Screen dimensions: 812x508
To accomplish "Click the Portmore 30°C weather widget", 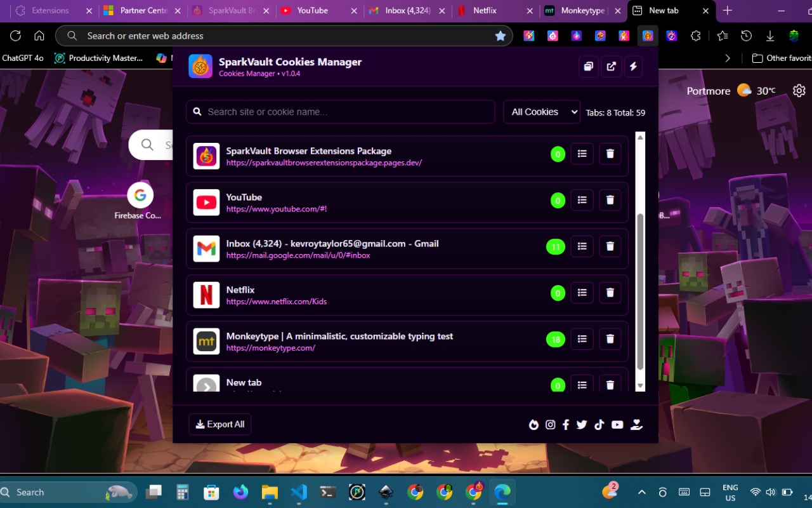I will pos(731,91).
